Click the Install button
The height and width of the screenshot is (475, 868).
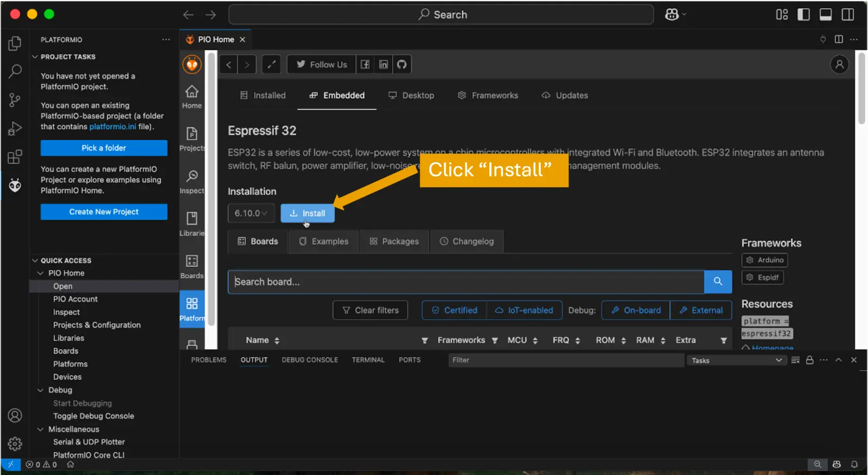click(x=308, y=213)
